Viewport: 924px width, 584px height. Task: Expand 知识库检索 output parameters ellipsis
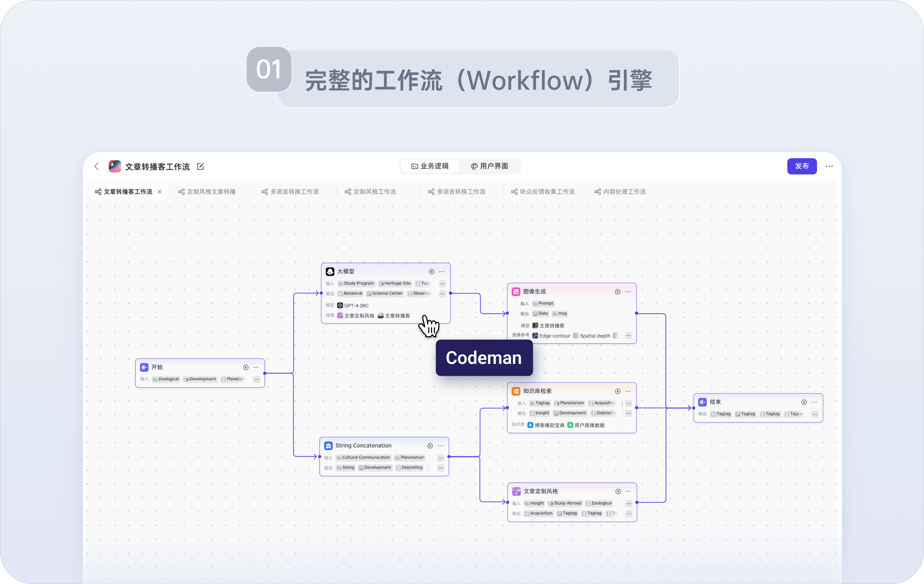point(628,413)
